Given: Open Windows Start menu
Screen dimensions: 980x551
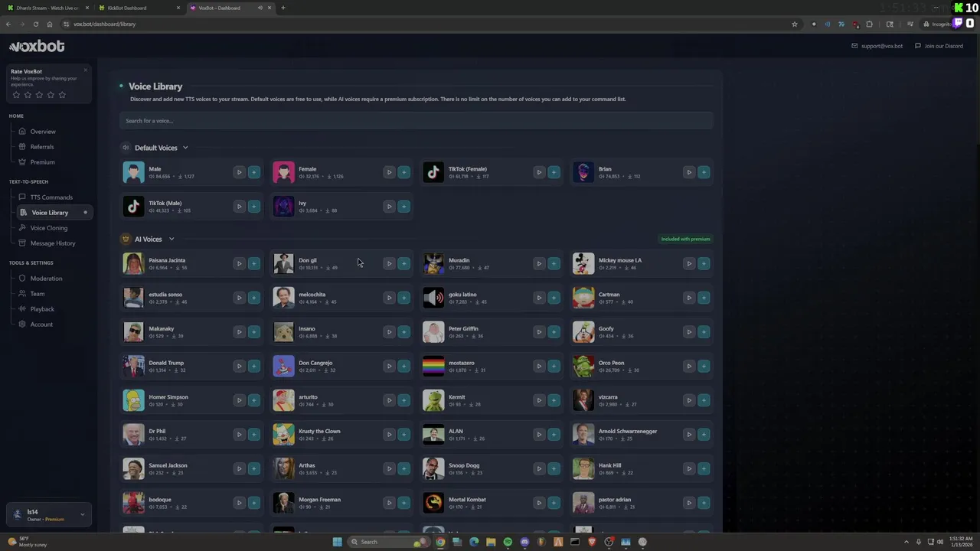Looking at the screenshot, I should [x=337, y=542].
